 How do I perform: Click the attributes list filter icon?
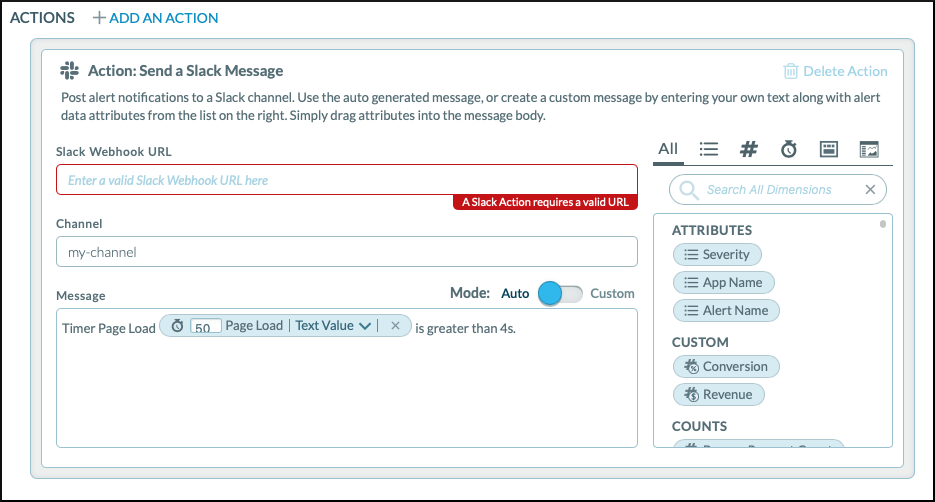709,149
